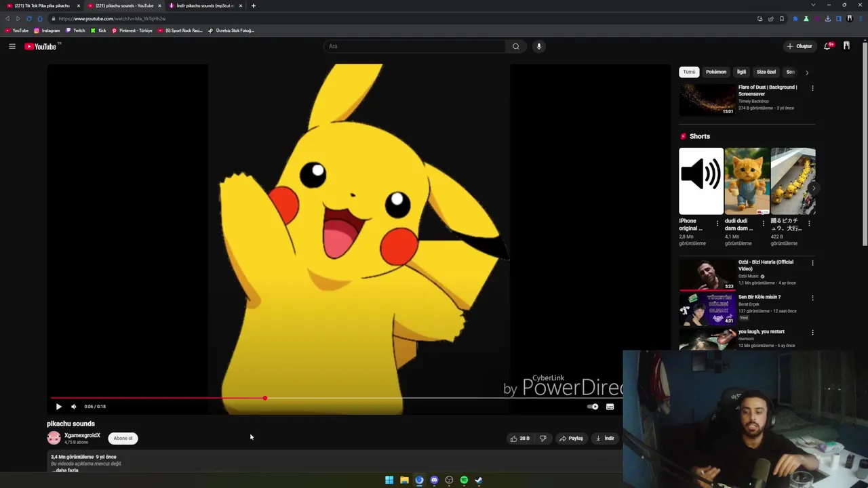This screenshot has width=868, height=488.
Task: Open the XgamexgroidX channel name link
Action: point(82,436)
